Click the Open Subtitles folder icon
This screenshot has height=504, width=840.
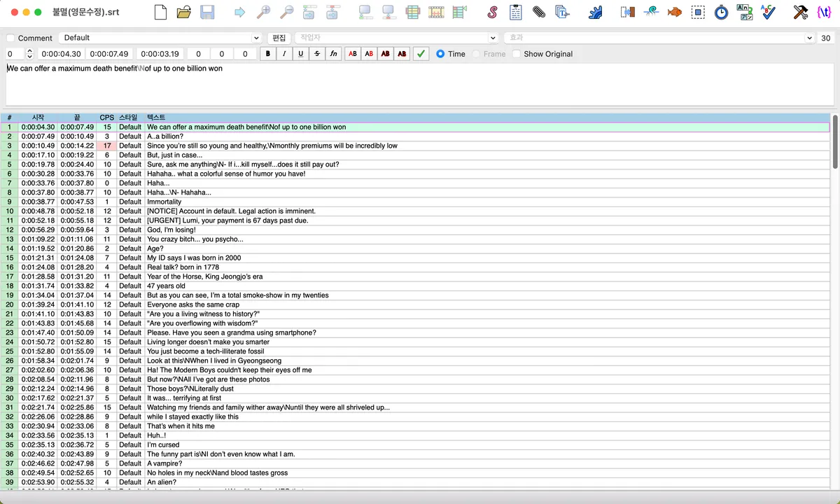[x=184, y=12]
